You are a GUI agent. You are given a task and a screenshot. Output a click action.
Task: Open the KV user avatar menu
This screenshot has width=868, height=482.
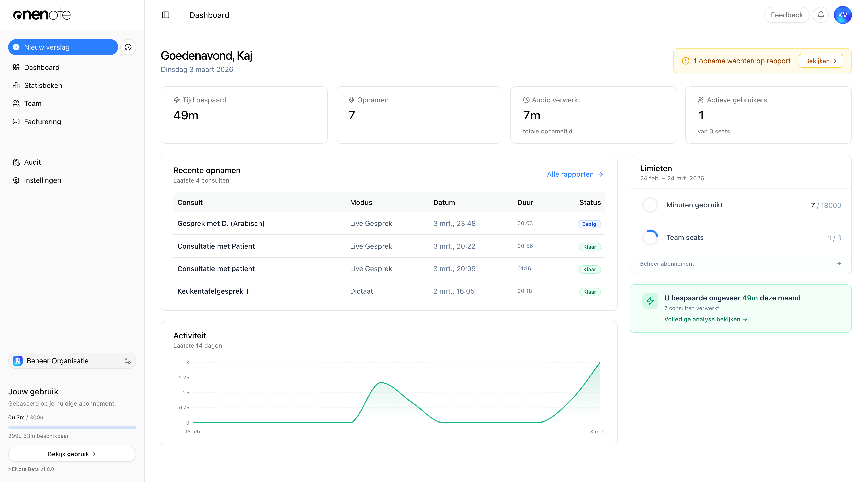(x=842, y=15)
